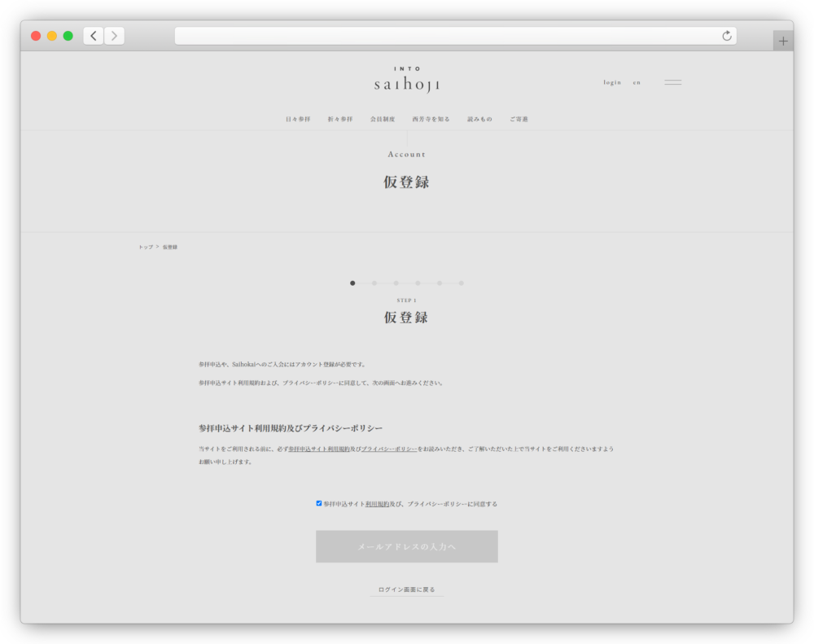Screen dimensions: 814x644
Task: Click the browser address bar
Action: pos(448,36)
